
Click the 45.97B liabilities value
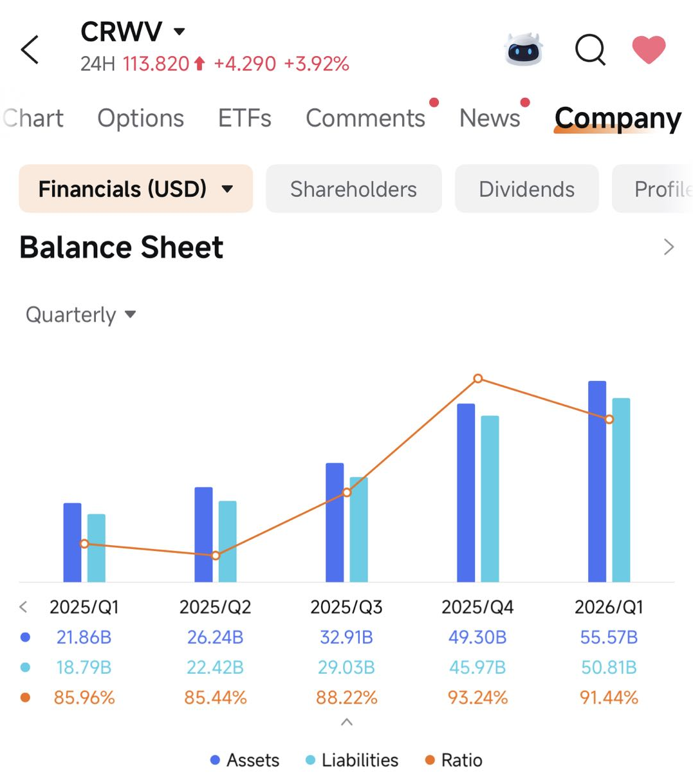point(477,667)
